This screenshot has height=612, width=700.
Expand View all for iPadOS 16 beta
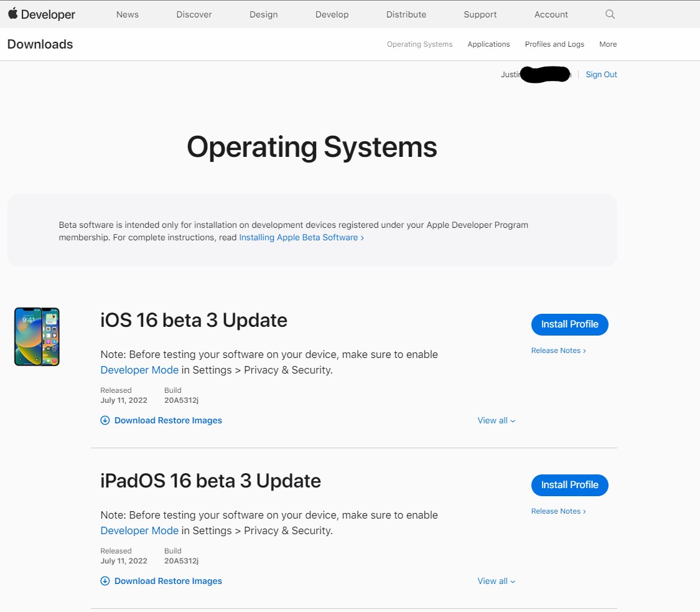[x=496, y=581]
